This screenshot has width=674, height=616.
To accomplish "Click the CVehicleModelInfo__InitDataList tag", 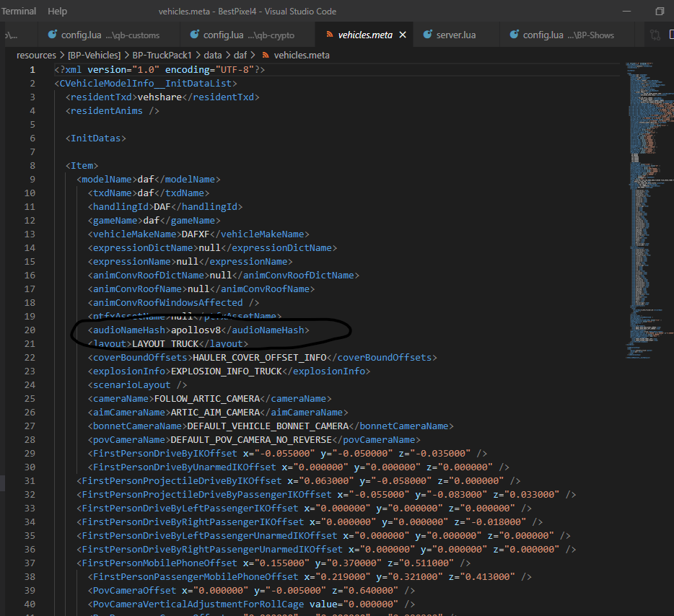I will [x=146, y=84].
